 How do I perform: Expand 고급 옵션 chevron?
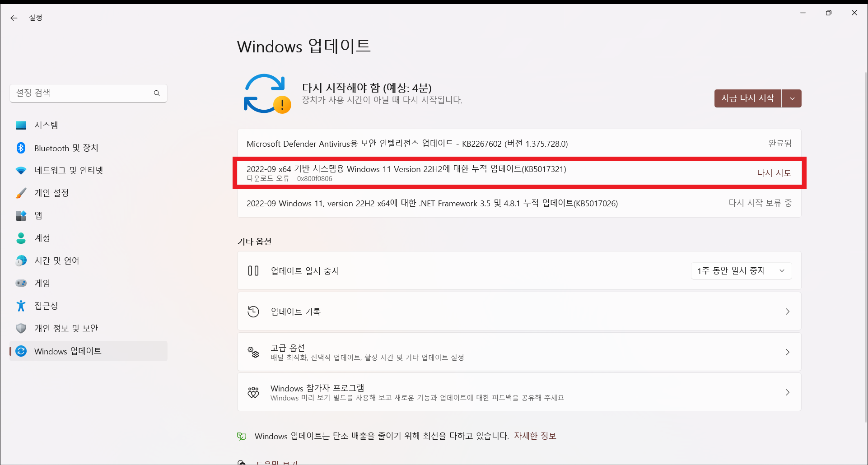point(788,352)
